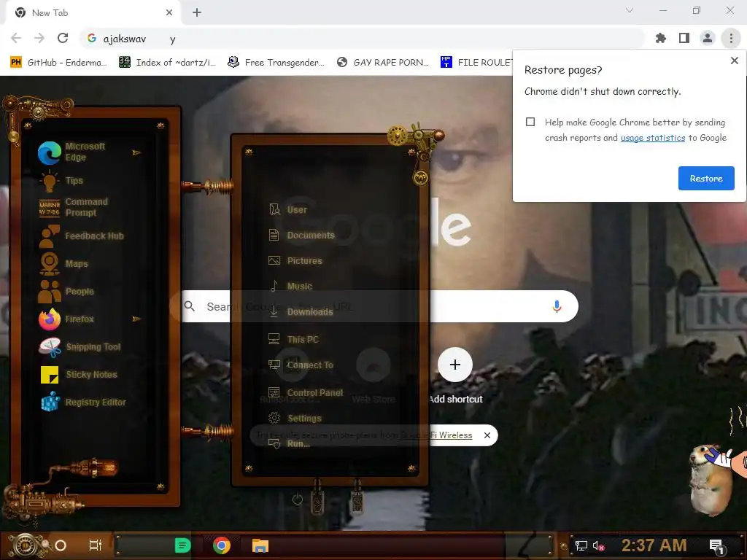Reload the page in Chrome
Image resolution: width=747 pixels, height=560 pixels.
[63, 38]
